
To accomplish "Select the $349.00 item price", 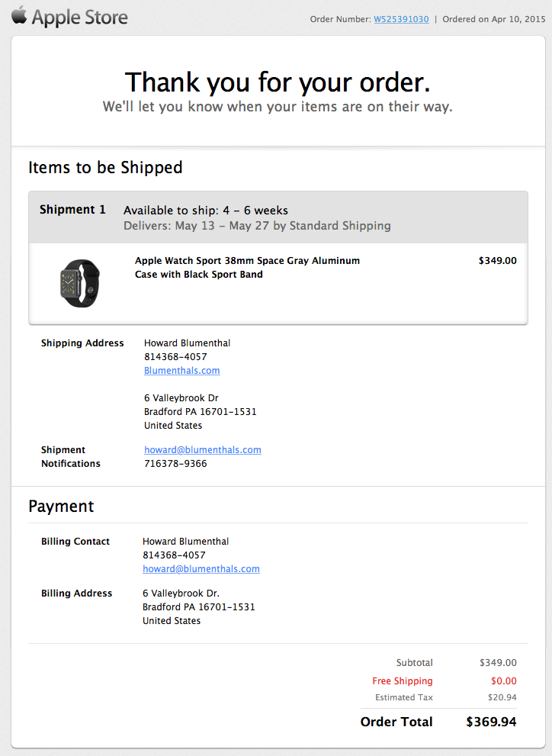I will coord(497,261).
